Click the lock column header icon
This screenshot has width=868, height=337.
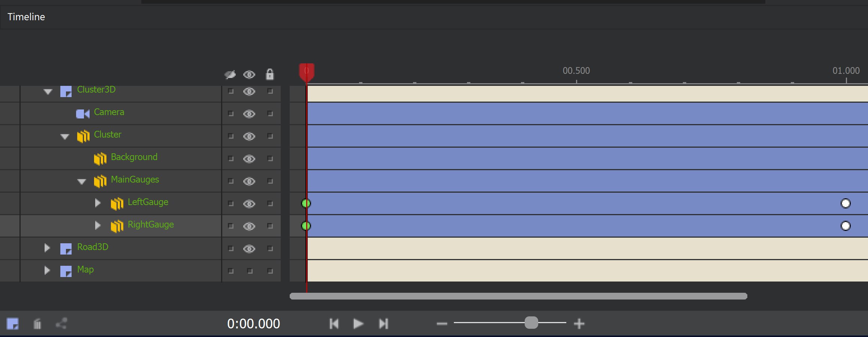(x=270, y=74)
